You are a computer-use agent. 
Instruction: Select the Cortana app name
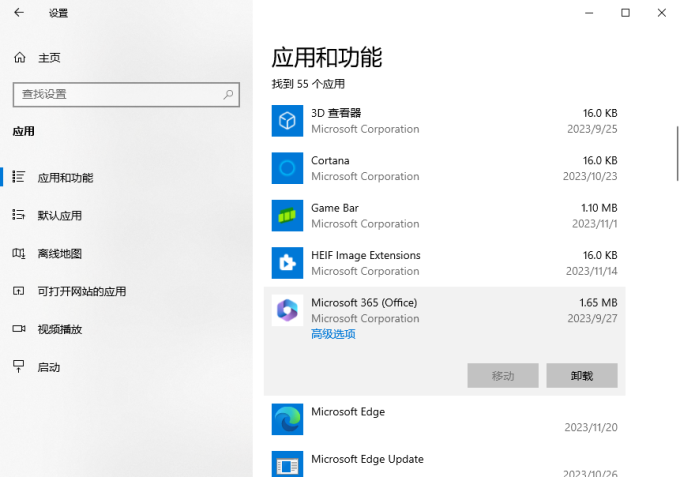coord(330,160)
